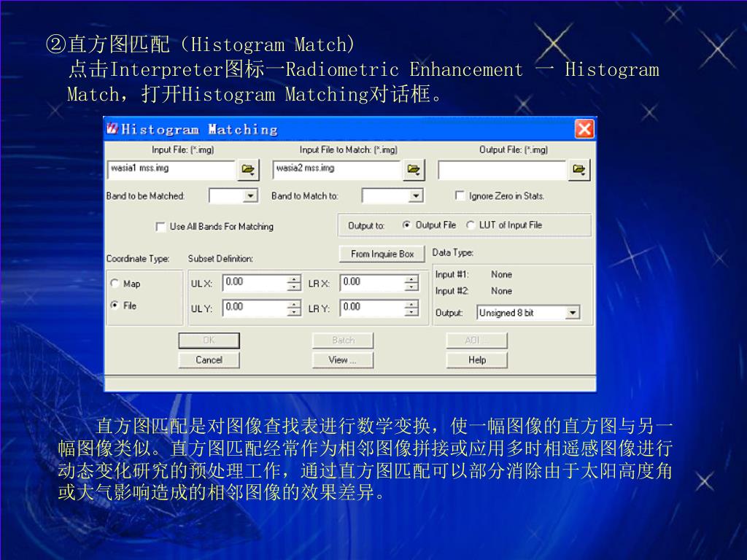The height and width of the screenshot is (560, 747).
Task: Check Use All Bands For Matching
Action: [160, 227]
